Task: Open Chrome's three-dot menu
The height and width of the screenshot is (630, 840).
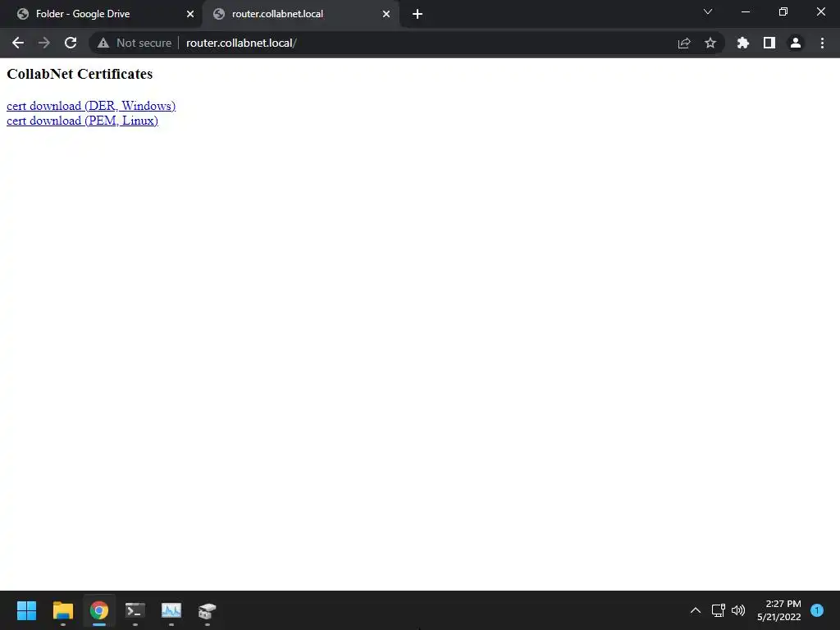Action: (x=822, y=43)
